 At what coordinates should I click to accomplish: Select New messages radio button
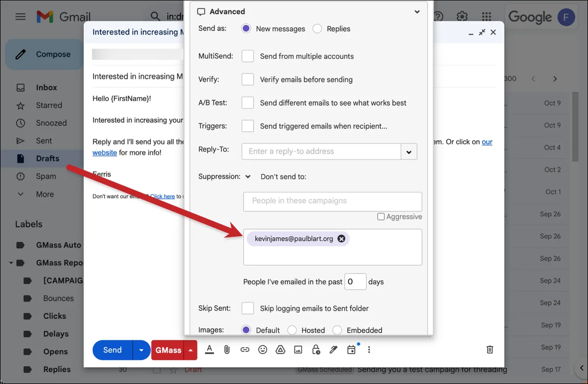coord(246,28)
